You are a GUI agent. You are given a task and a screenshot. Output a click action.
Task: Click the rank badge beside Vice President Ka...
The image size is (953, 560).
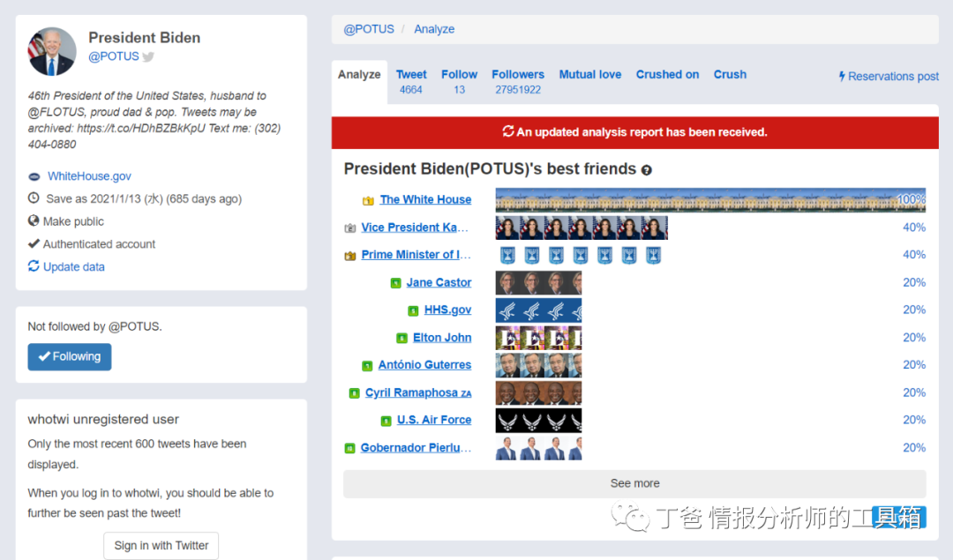tap(350, 228)
